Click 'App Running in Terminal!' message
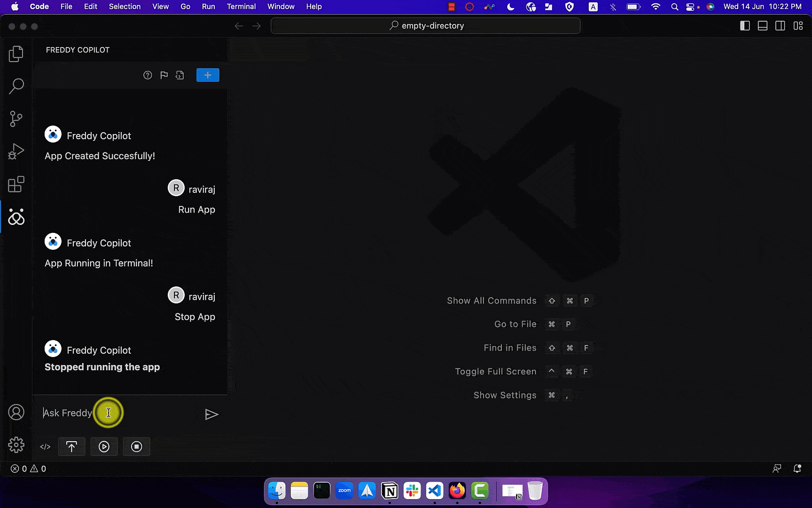 tap(99, 263)
